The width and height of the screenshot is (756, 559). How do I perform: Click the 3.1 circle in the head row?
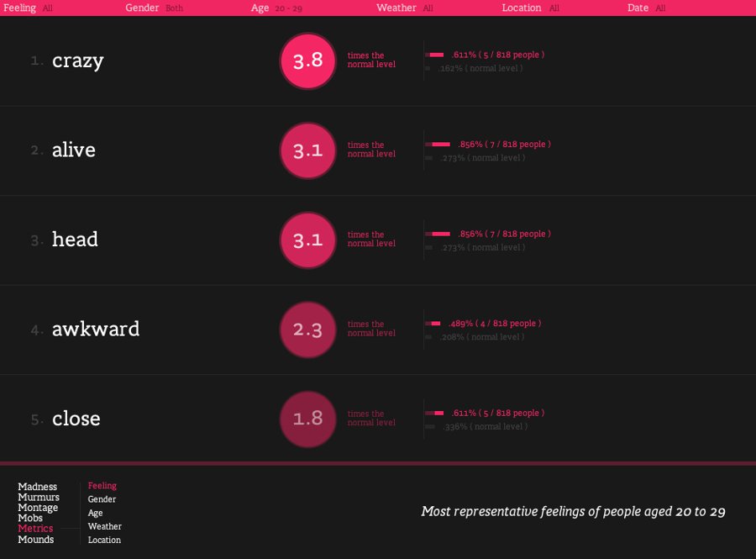click(307, 240)
